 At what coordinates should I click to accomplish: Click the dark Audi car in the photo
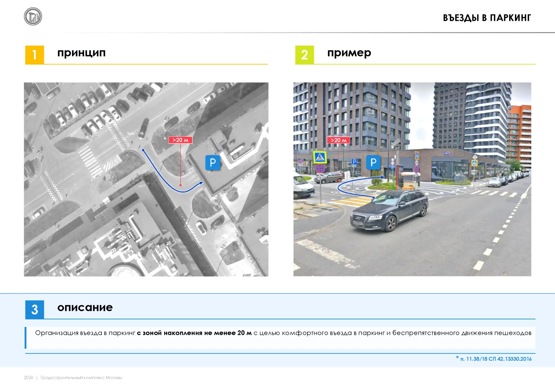[389, 210]
